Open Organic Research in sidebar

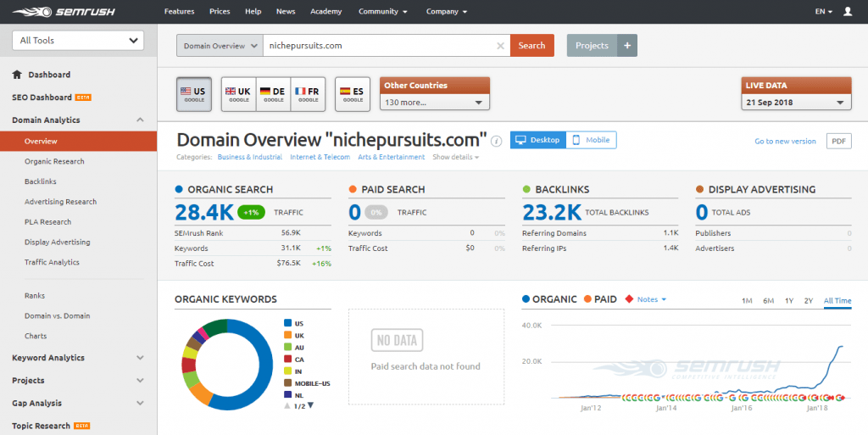54,162
